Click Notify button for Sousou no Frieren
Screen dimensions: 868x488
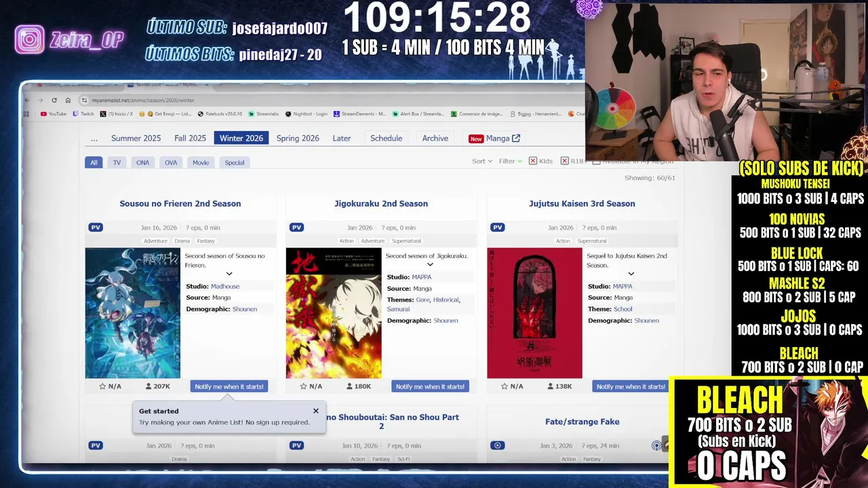229,386
